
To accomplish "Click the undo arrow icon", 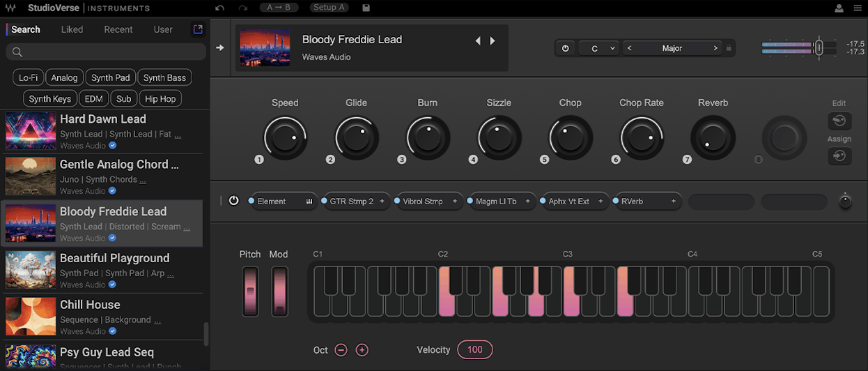I will click(x=220, y=8).
